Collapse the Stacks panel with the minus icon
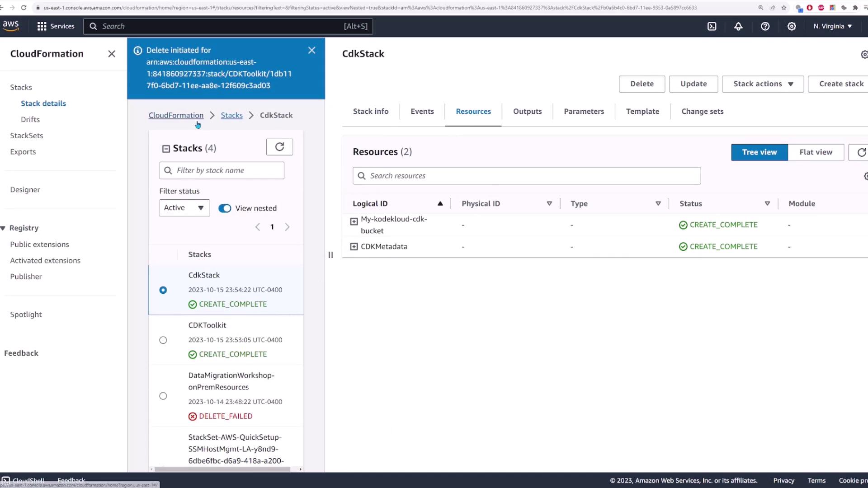The image size is (868, 488). [166, 149]
